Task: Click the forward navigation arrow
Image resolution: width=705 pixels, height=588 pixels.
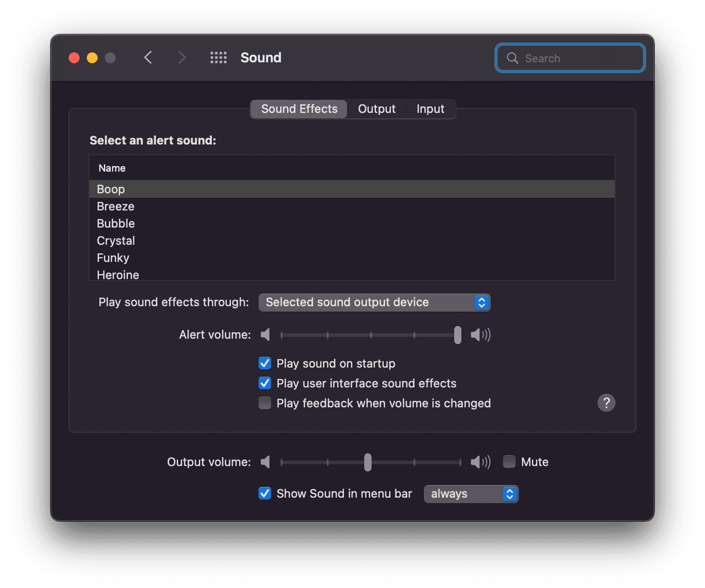Action: tap(182, 58)
